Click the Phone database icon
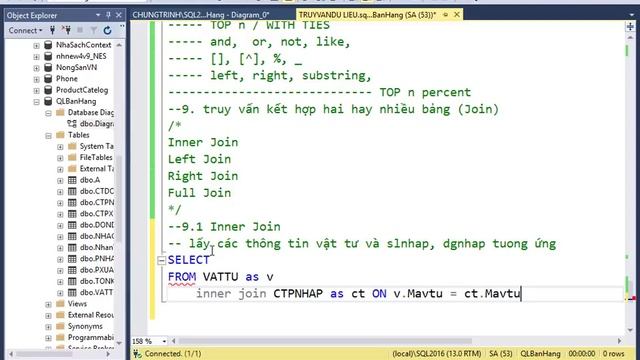Viewport: 640px width, 360px height. (x=48, y=78)
